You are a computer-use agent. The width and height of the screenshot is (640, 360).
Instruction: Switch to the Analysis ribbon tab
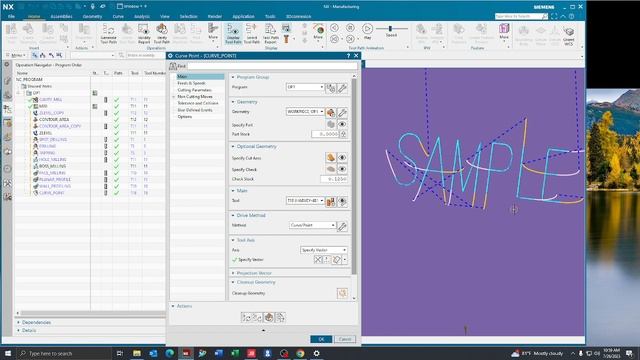tap(142, 16)
